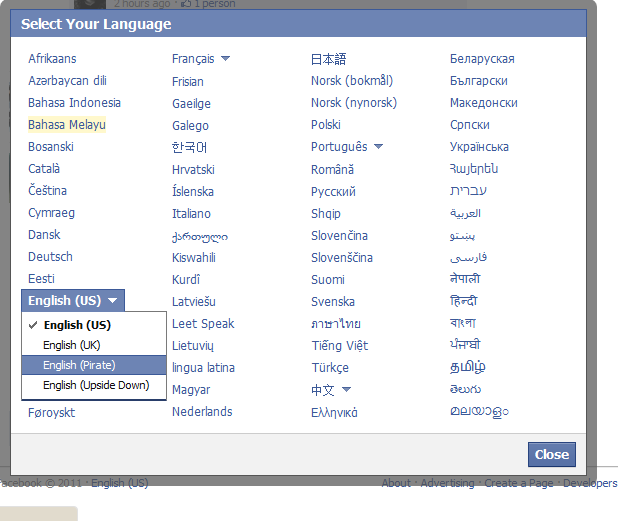Screen dimensions: 618x521
Task: Select Српски language
Action: pos(469,125)
